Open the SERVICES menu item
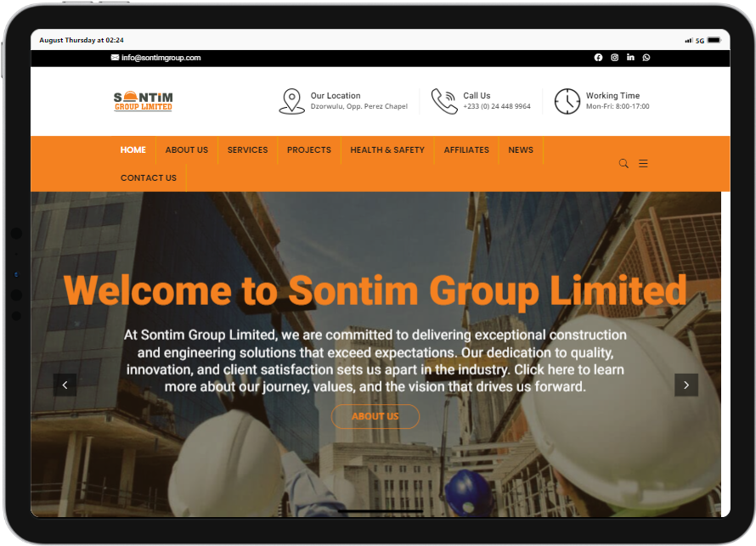The height and width of the screenshot is (546, 756). [x=247, y=149]
